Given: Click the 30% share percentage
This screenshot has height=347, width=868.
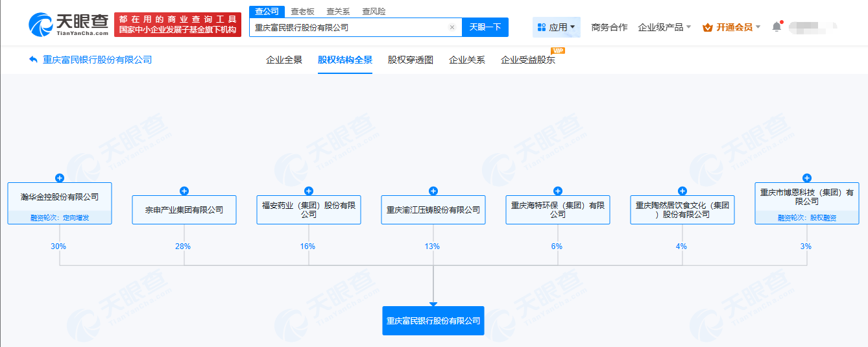Looking at the screenshot, I should tap(59, 246).
